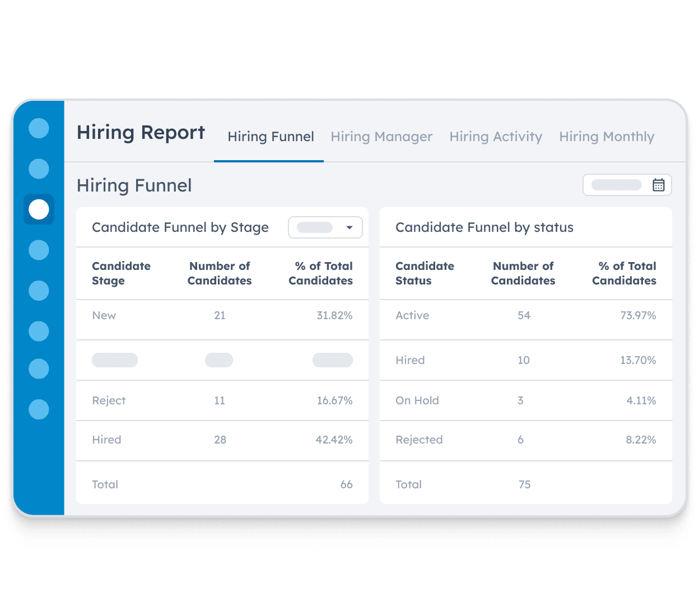Open the Hiring Manager tab
Image resolution: width=699 pixels, height=616 pixels.
click(381, 137)
